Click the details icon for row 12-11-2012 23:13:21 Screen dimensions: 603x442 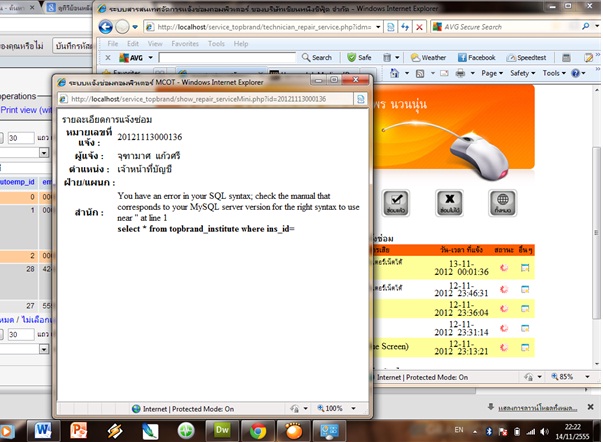pyautogui.click(x=525, y=347)
